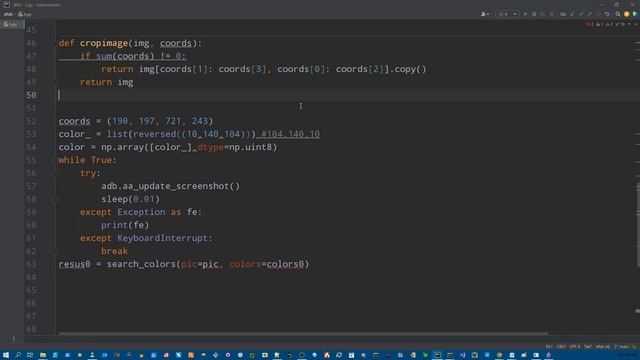
Task: Click the comment '#104,140,10' on line 53
Action: [290, 134]
